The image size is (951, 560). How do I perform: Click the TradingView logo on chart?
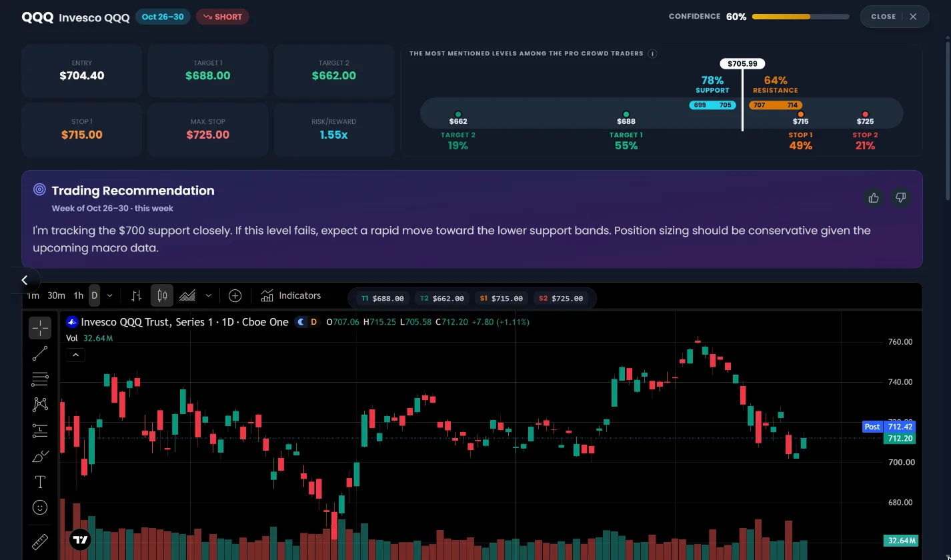point(80,539)
